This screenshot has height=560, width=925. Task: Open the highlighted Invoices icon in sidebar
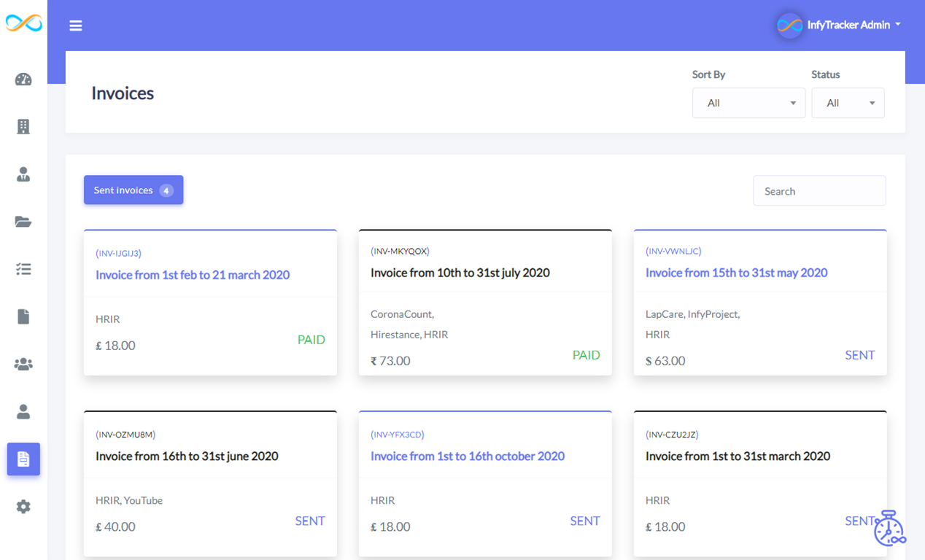[23, 459]
